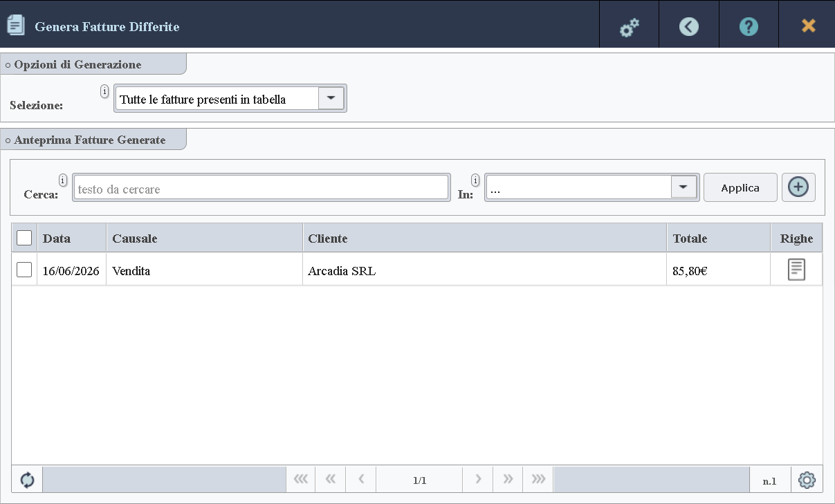Click the 1/1 page indicator

[x=419, y=480]
